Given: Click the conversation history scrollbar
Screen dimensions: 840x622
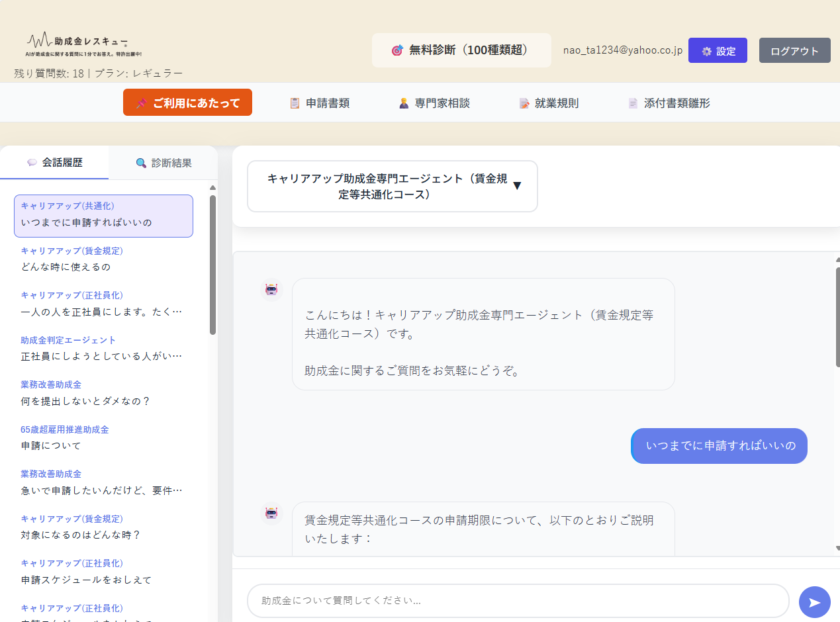Looking at the screenshot, I should coord(212,265).
